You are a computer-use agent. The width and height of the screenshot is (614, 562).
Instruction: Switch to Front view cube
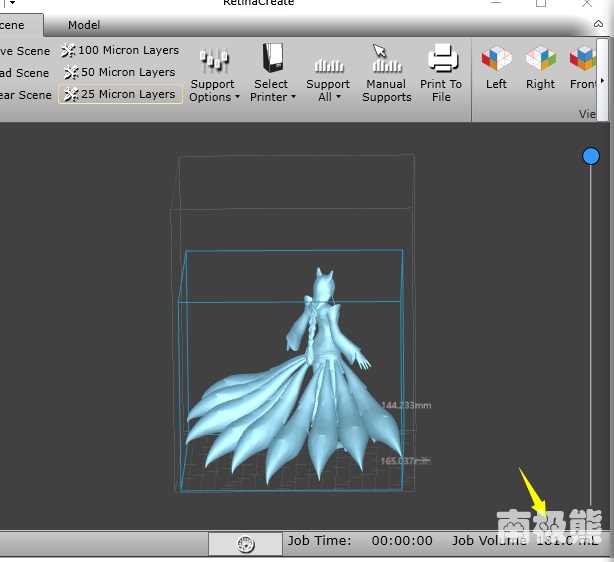(583, 58)
